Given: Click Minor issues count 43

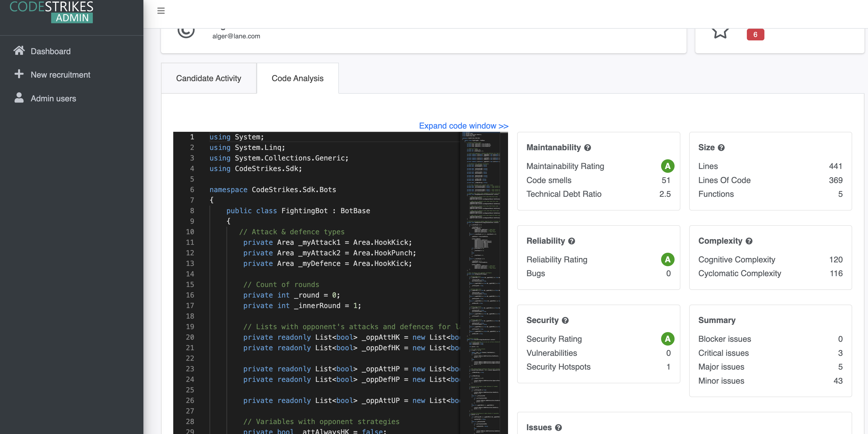Looking at the screenshot, I should click(x=838, y=381).
